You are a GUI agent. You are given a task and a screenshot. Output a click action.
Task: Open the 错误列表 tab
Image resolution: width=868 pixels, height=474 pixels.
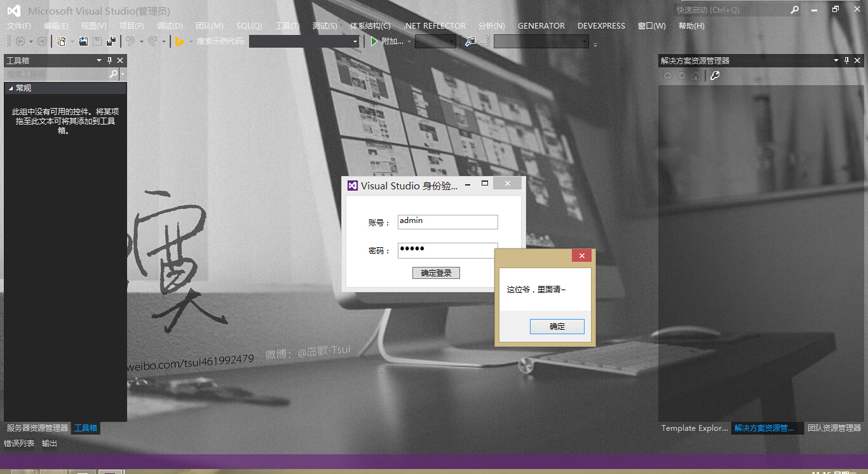[x=19, y=444]
